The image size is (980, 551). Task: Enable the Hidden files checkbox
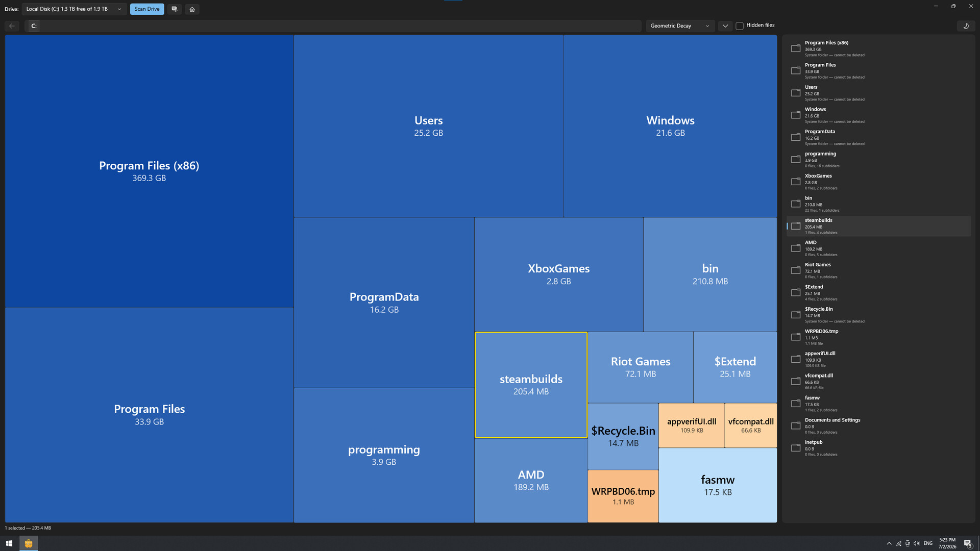pyautogui.click(x=740, y=26)
